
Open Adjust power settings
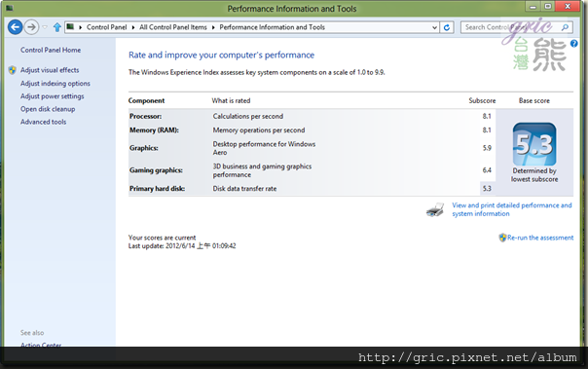tap(53, 96)
